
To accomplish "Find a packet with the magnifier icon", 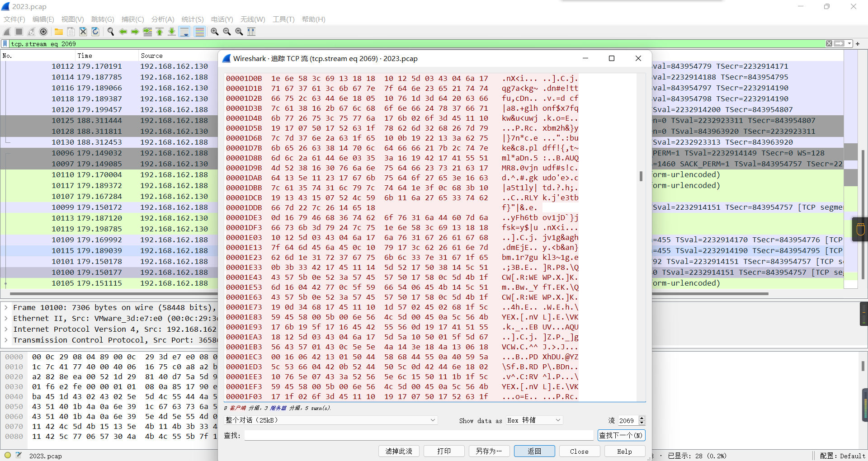I will click(x=111, y=32).
